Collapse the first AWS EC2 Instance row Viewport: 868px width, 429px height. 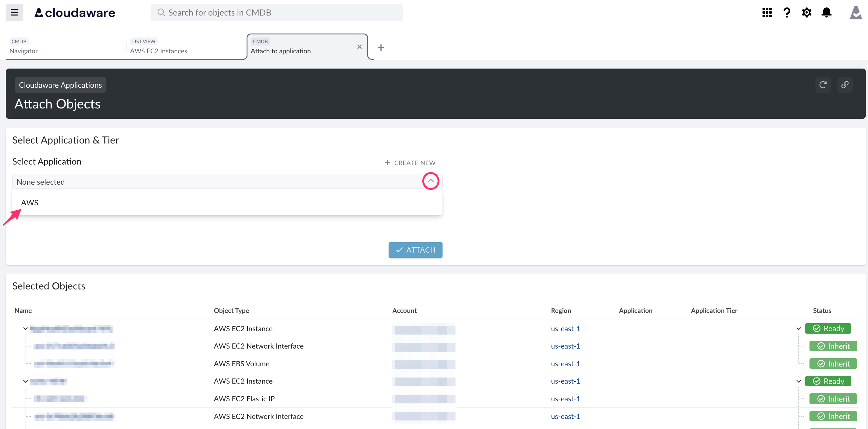click(25, 329)
